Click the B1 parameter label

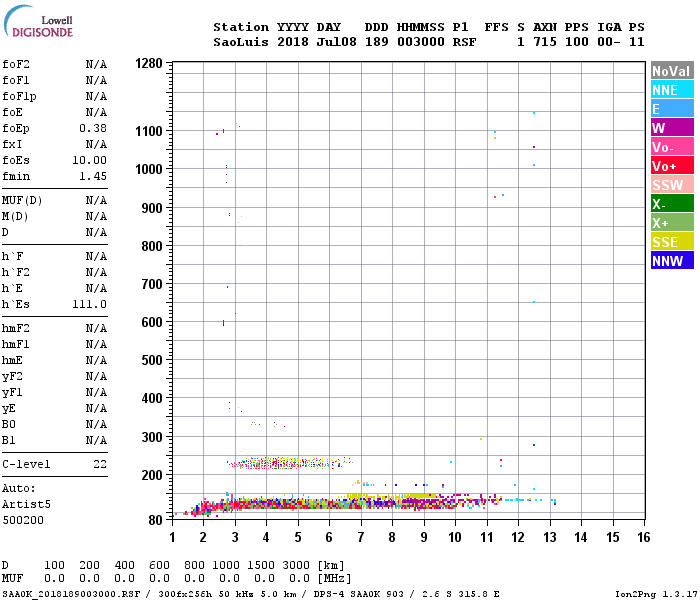[8, 440]
